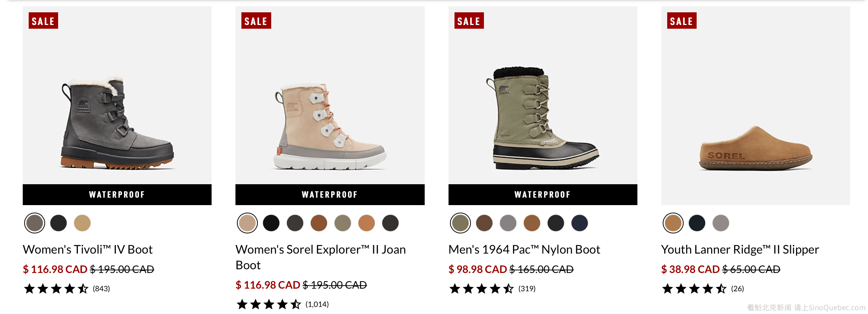
Task: Select the tan swatch for Tivoli IV Boot
Action: point(82,223)
